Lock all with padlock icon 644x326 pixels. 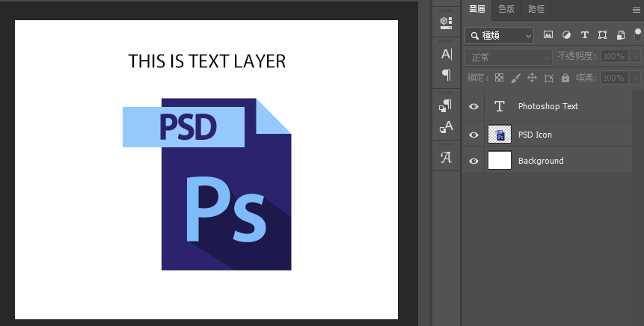[565, 78]
